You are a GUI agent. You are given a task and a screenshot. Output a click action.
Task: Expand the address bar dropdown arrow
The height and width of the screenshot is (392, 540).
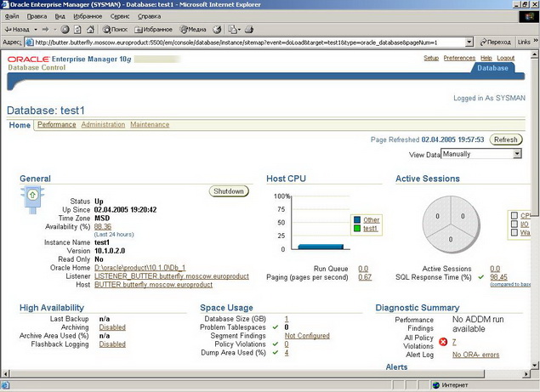tap(469, 43)
